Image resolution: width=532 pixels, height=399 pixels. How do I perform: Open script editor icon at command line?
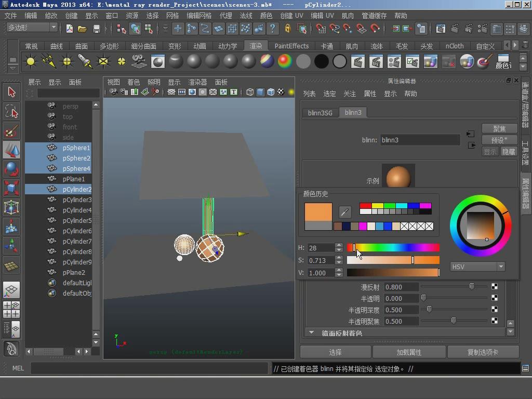click(526, 368)
